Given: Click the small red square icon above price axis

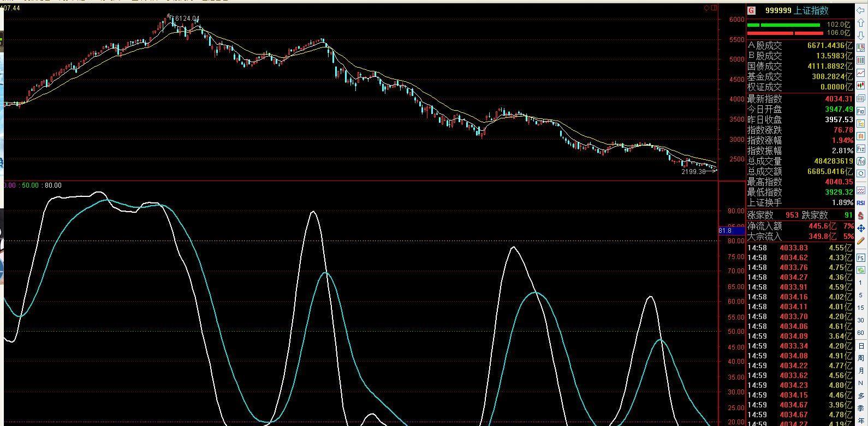Looking at the screenshot, I should (x=713, y=8).
